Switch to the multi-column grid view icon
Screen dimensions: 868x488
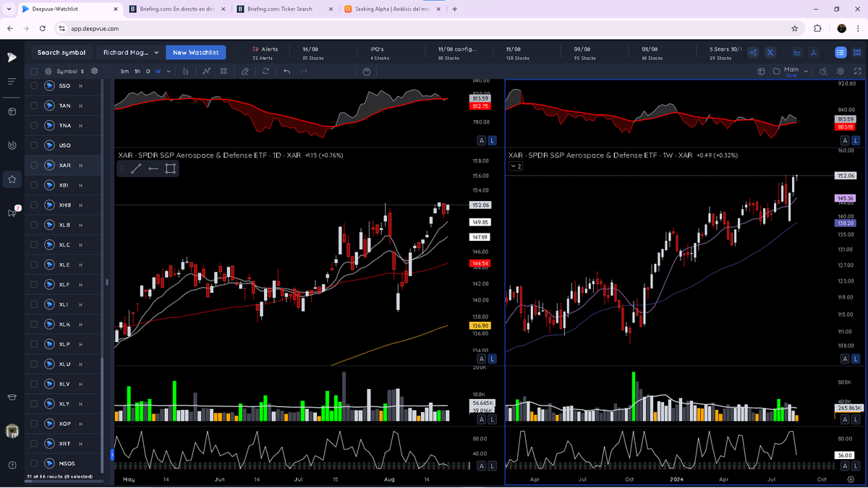[x=857, y=52]
